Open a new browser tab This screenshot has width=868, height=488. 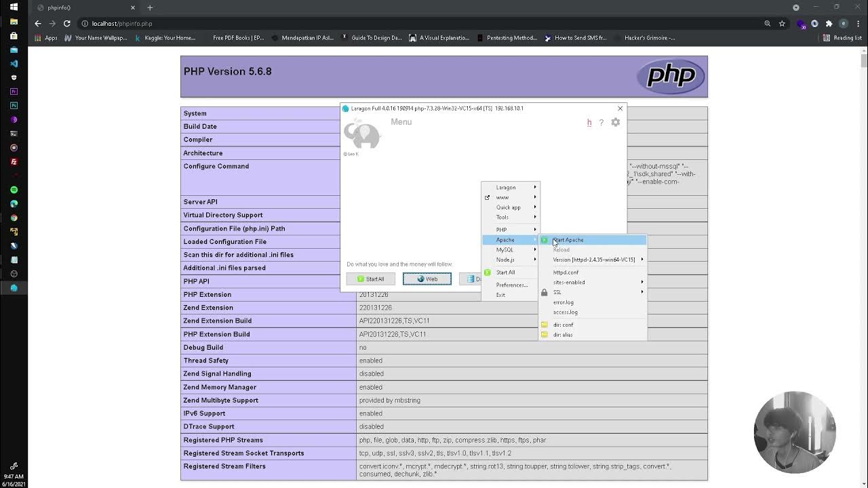pos(150,7)
